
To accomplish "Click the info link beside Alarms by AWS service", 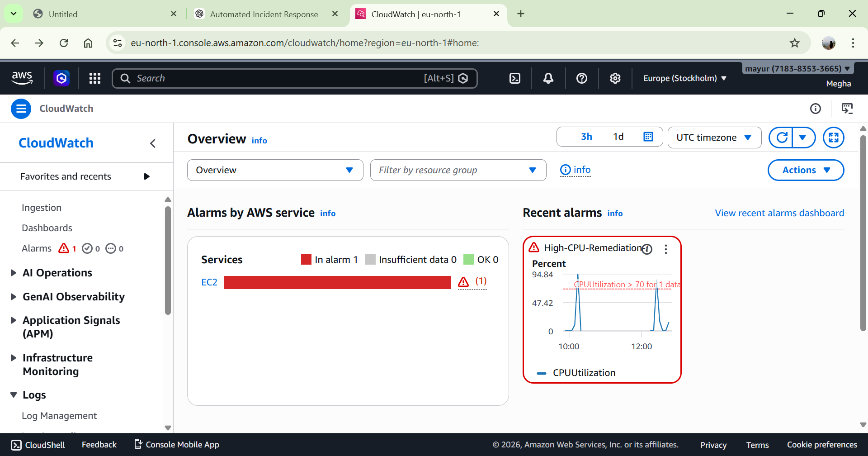I will (x=328, y=214).
